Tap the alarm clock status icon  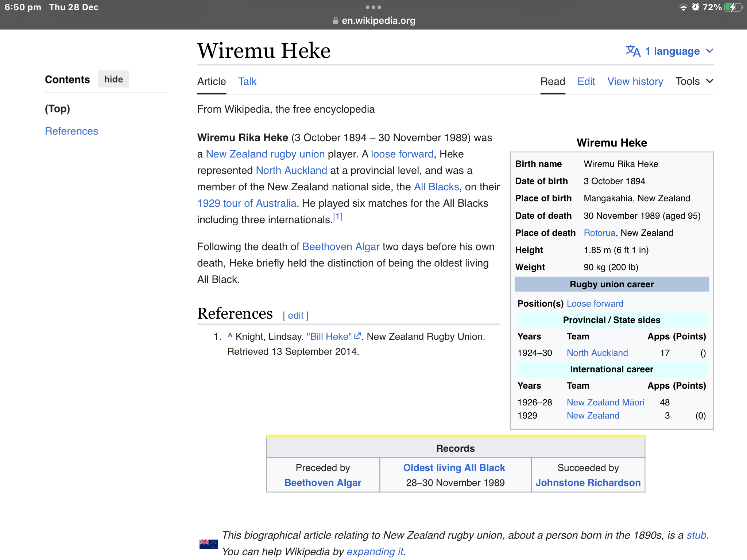click(695, 7)
